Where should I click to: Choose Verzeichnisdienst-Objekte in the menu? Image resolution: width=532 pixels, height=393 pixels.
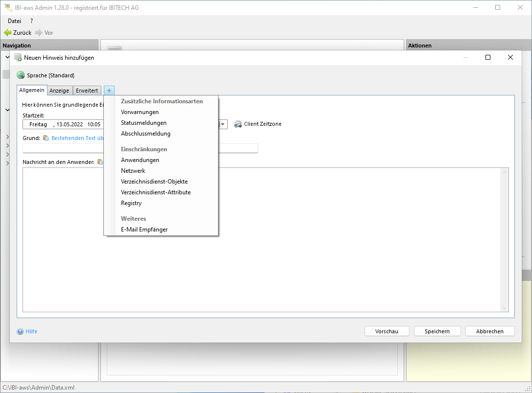click(154, 182)
